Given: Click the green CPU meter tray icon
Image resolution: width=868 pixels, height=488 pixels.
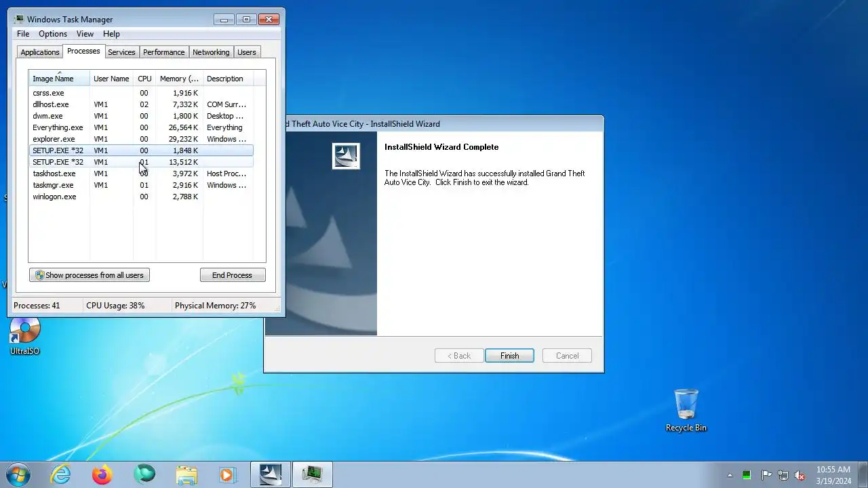Looking at the screenshot, I should [x=747, y=475].
